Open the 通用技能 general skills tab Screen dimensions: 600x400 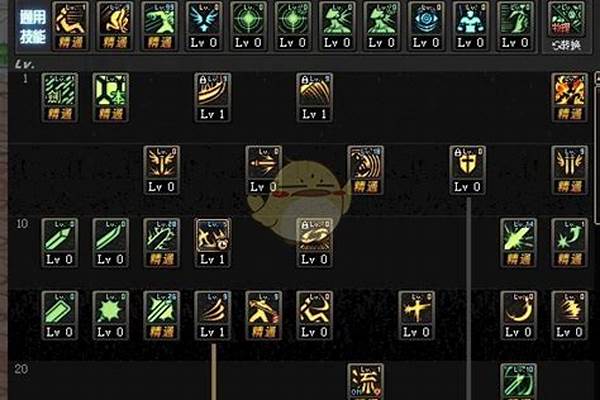(33, 27)
